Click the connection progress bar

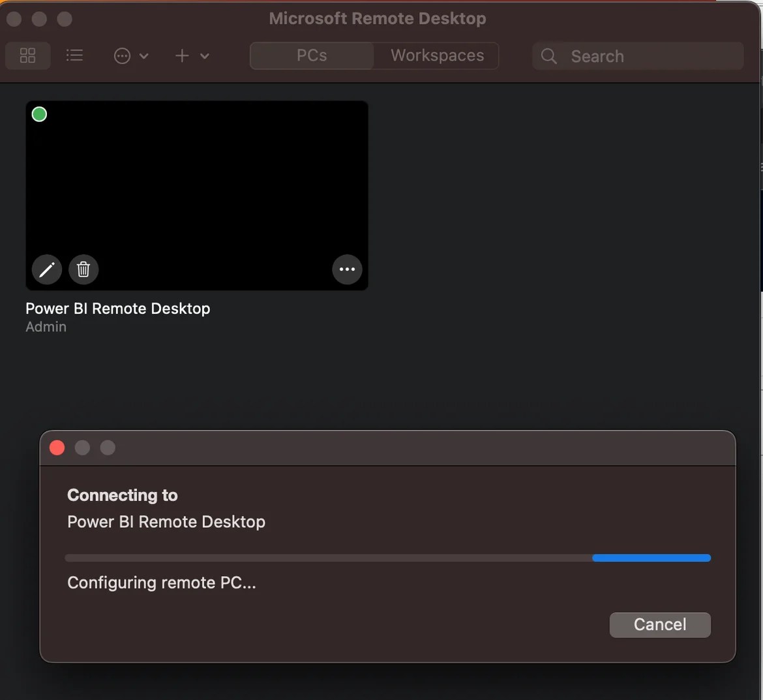387,558
